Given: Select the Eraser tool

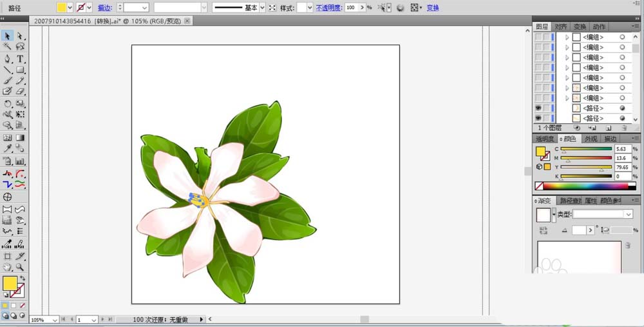Looking at the screenshot, I should coord(20,91).
